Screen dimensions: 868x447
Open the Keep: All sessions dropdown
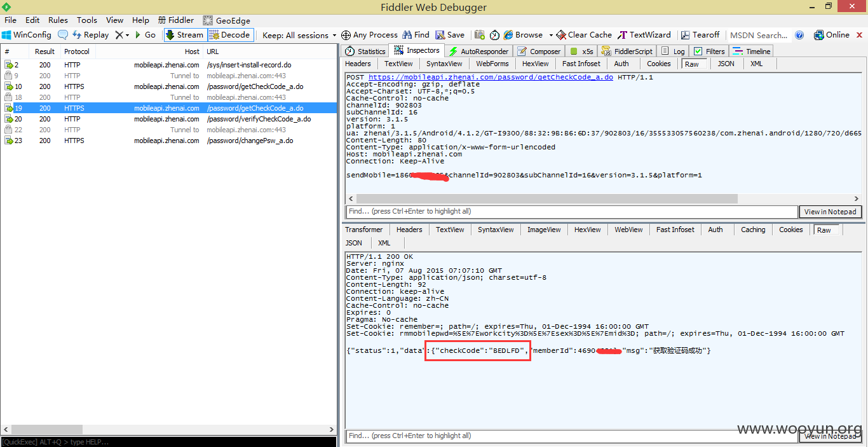pos(299,35)
